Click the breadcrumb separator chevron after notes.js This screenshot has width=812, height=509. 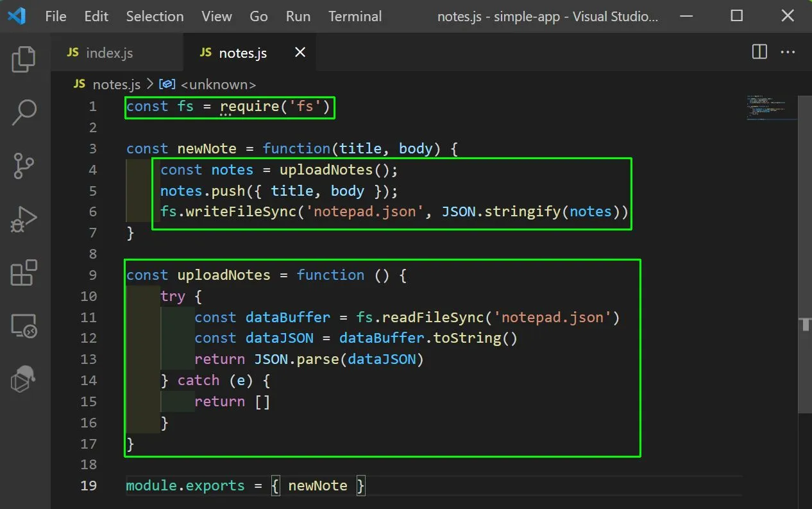tap(150, 84)
